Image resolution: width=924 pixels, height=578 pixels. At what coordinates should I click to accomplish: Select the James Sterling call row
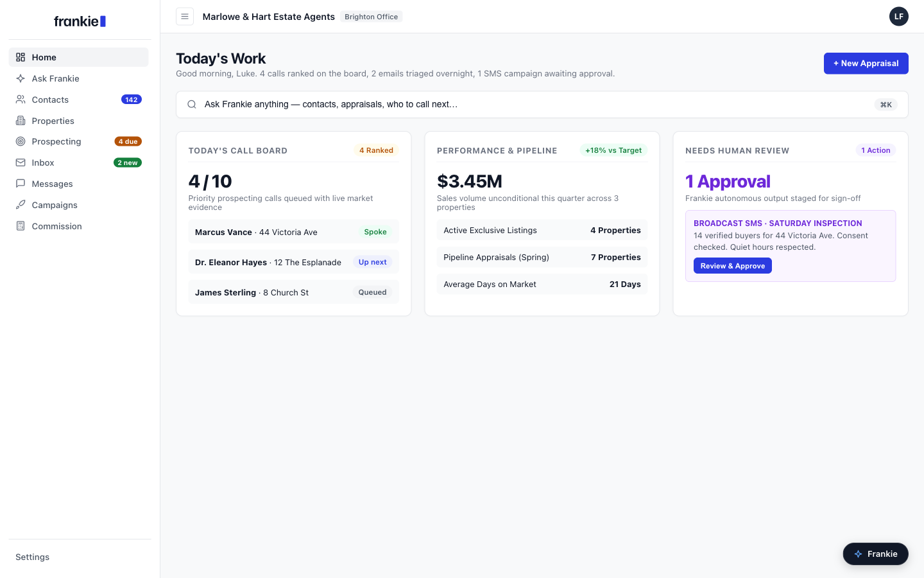pyautogui.click(x=294, y=292)
